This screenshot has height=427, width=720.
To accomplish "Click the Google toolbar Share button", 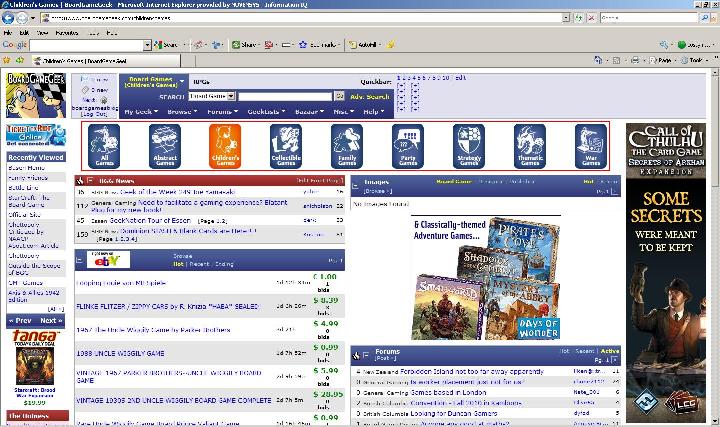I will click(x=245, y=45).
